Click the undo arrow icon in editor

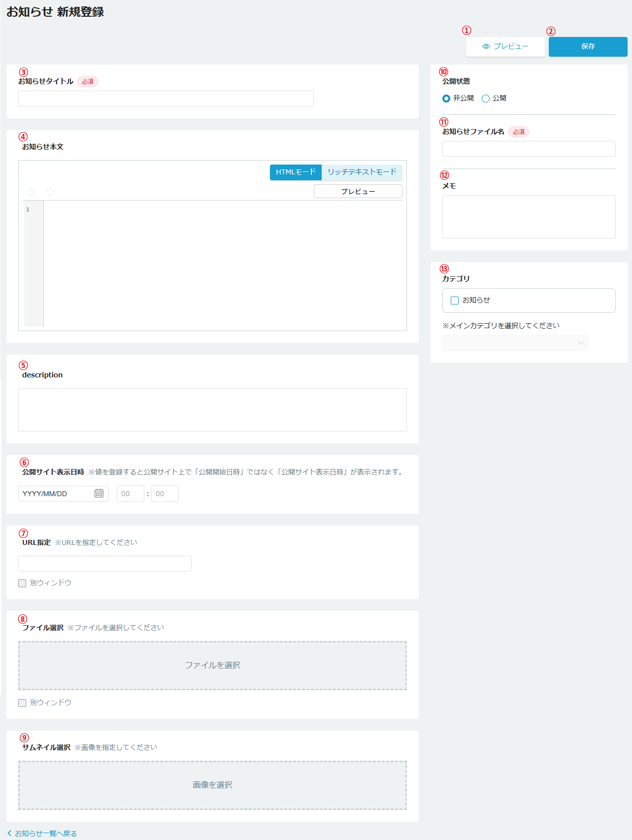coord(31,192)
